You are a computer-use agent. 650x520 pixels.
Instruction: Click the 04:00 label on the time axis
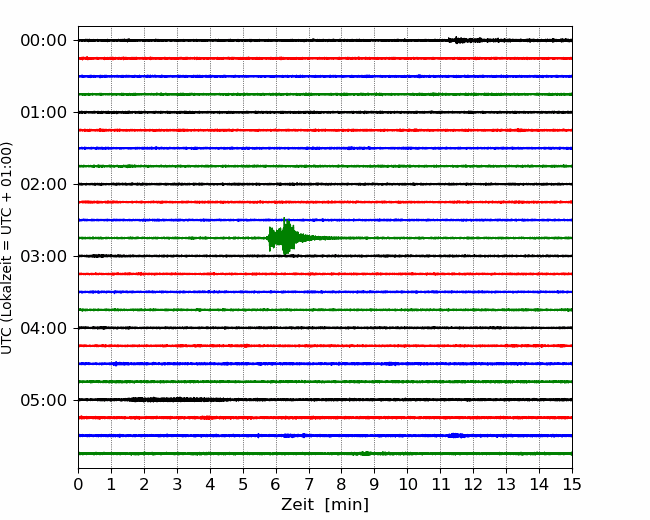[x=43, y=328]
